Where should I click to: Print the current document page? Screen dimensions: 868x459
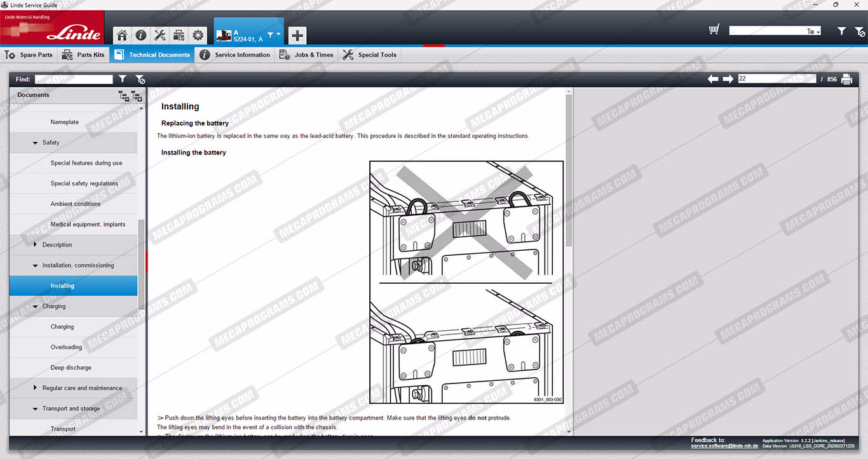[846, 79]
